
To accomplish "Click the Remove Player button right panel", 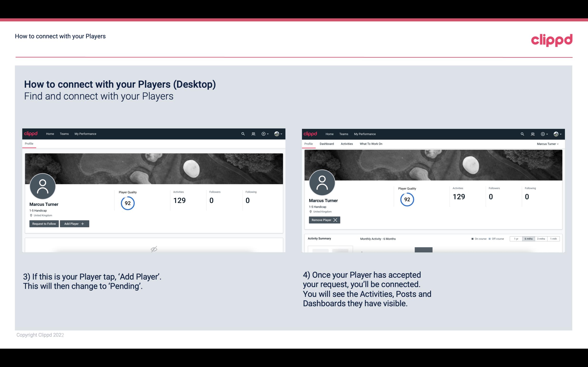I will click(324, 219).
